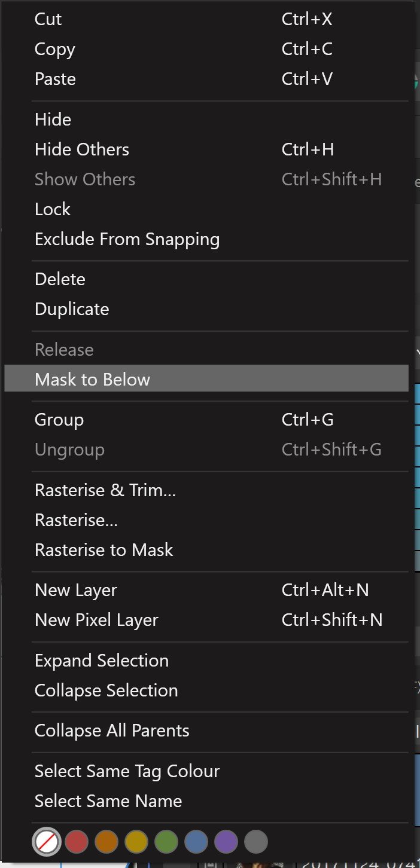The image size is (420, 868).
Task: Select Rasterise to Mask
Action: pos(206,550)
